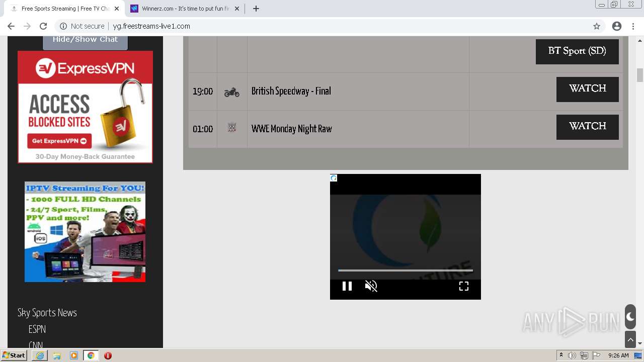Click Get ExpressVPN button in ad
The image size is (644, 362).
point(59,141)
